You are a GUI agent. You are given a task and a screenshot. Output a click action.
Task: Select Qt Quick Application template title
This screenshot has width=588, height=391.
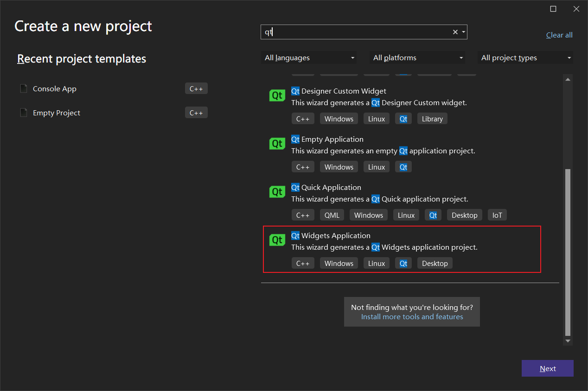[x=326, y=187]
